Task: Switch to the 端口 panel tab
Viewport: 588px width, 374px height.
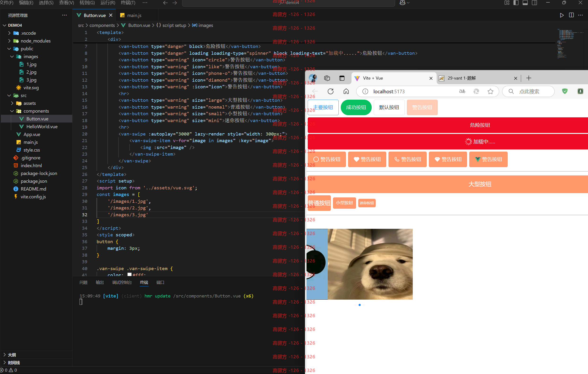Action: click(x=160, y=282)
